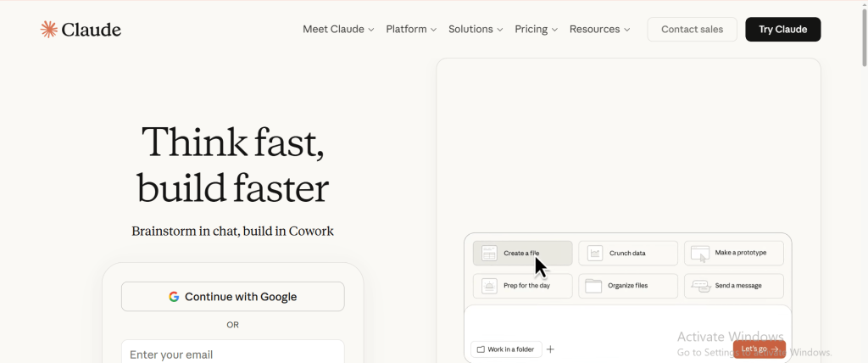The width and height of the screenshot is (868, 363).
Task: Open the Meet Claude menu
Action: tap(338, 30)
